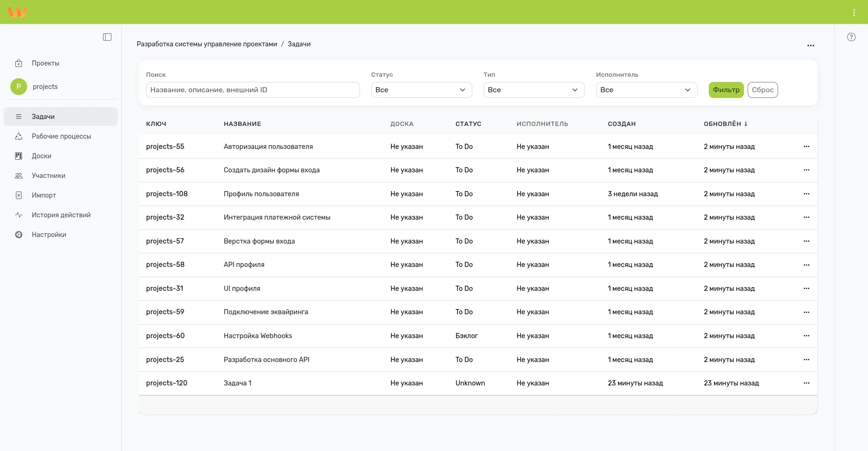Open row actions for projects-58
868x451 pixels.
[806, 265]
